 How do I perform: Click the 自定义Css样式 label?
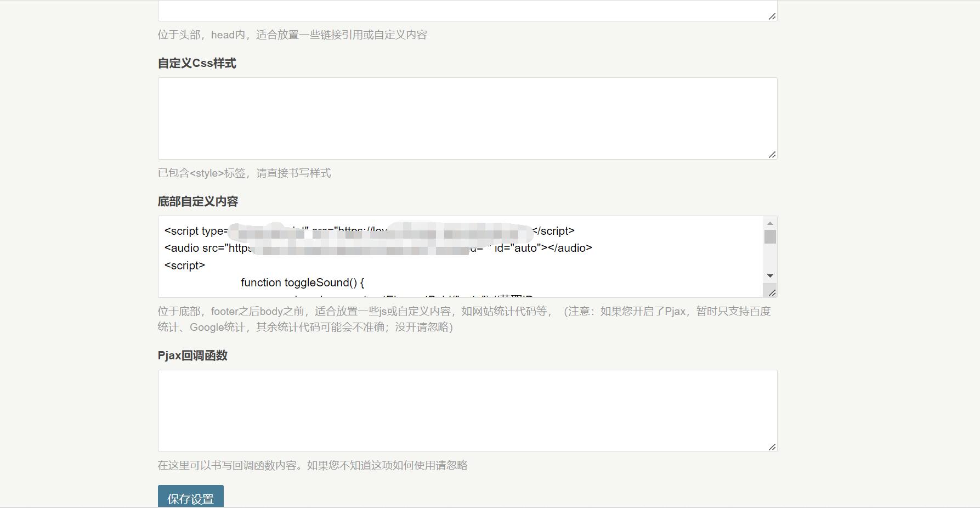click(197, 63)
